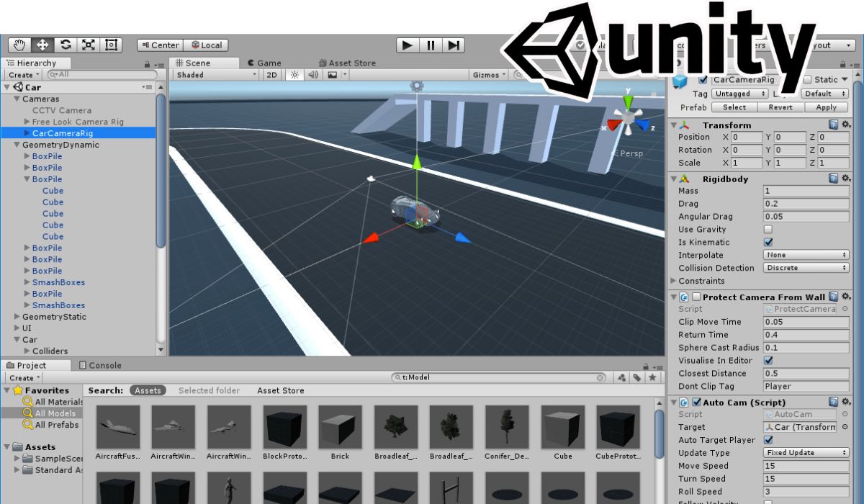Open the Interpolate None dropdown
The height and width of the screenshot is (504, 864).
pyautogui.click(x=806, y=255)
